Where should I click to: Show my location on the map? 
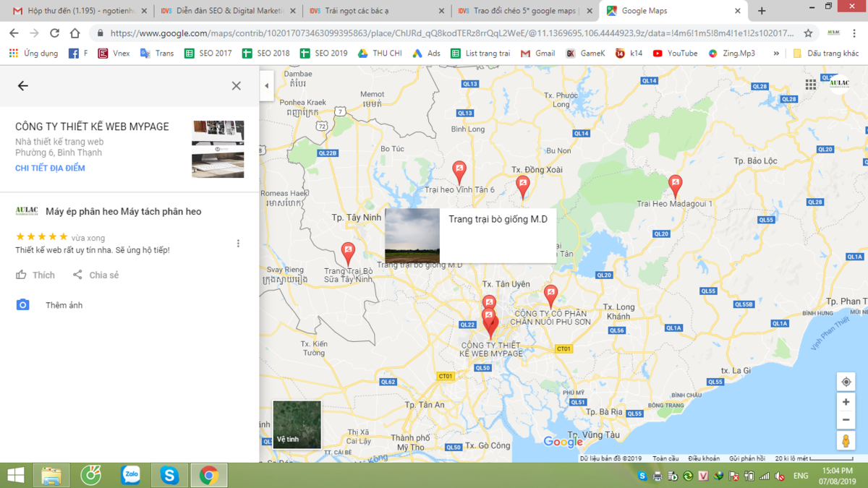pos(846,382)
